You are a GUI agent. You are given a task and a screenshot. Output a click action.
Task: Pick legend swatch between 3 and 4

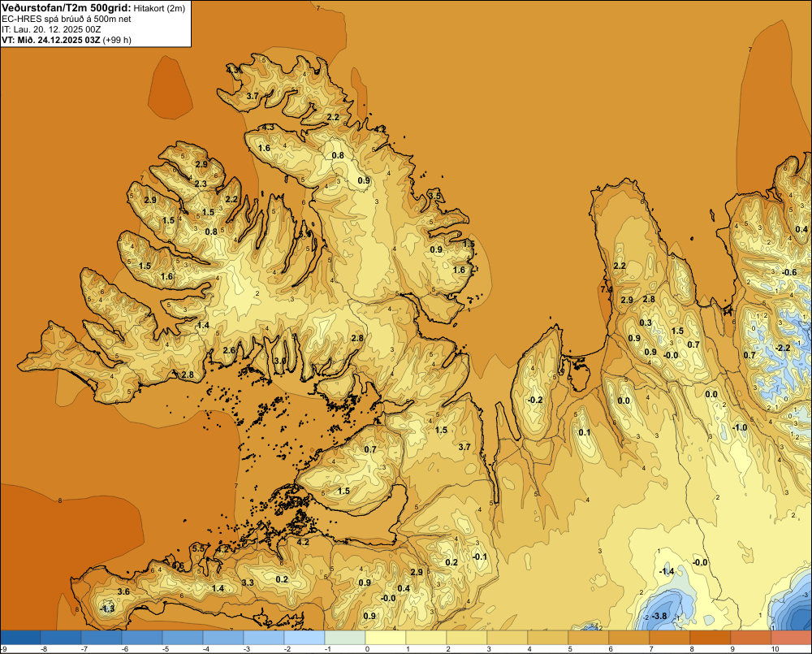(x=508, y=638)
